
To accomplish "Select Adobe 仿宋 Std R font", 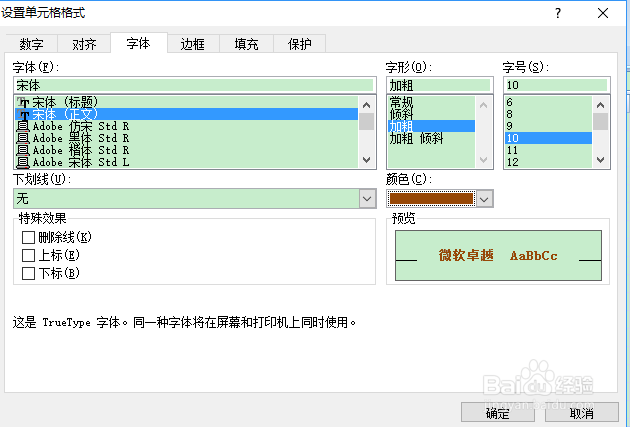I will (186, 126).
